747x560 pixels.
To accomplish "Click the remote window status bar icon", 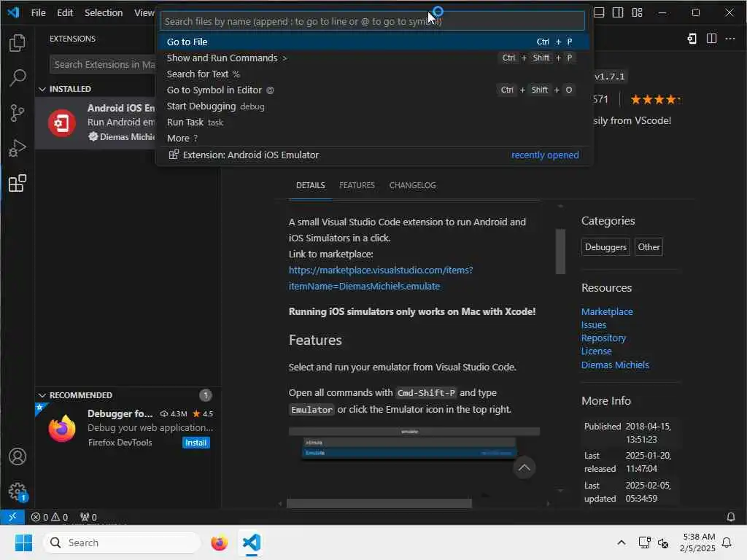I will click(x=12, y=517).
